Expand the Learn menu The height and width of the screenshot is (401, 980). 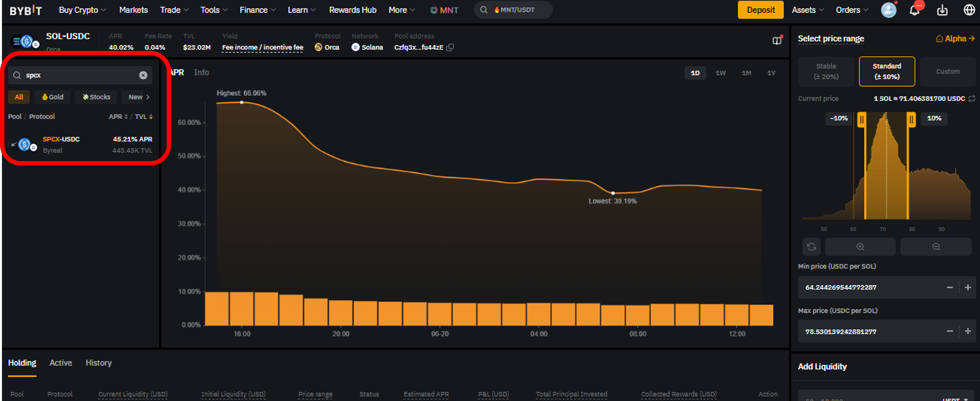pyautogui.click(x=301, y=10)
